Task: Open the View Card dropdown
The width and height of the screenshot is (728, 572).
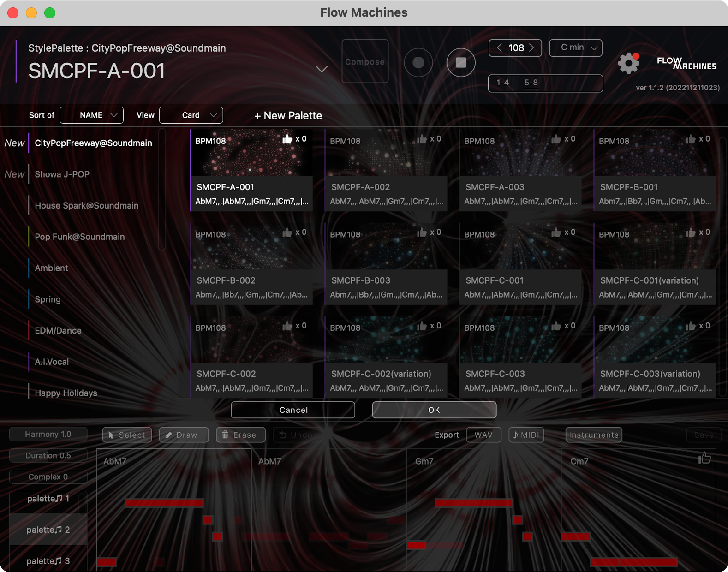Action: coord(191,115)
